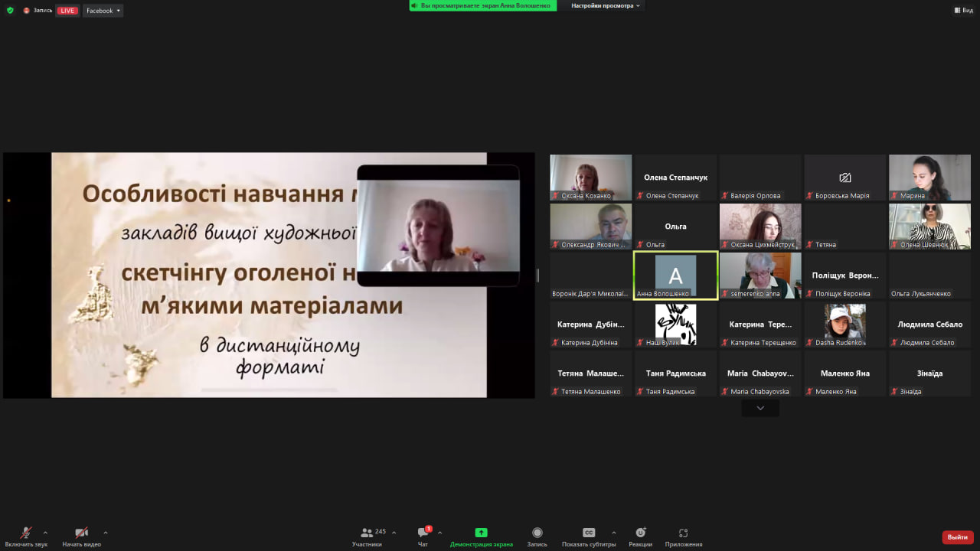Click the LIVE indicator badge

[67, 10]
